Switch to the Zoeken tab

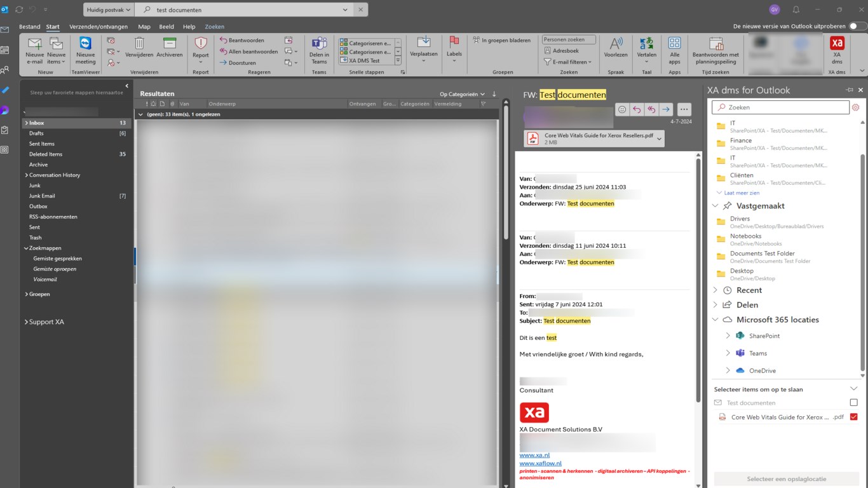(x=215, y=27)
